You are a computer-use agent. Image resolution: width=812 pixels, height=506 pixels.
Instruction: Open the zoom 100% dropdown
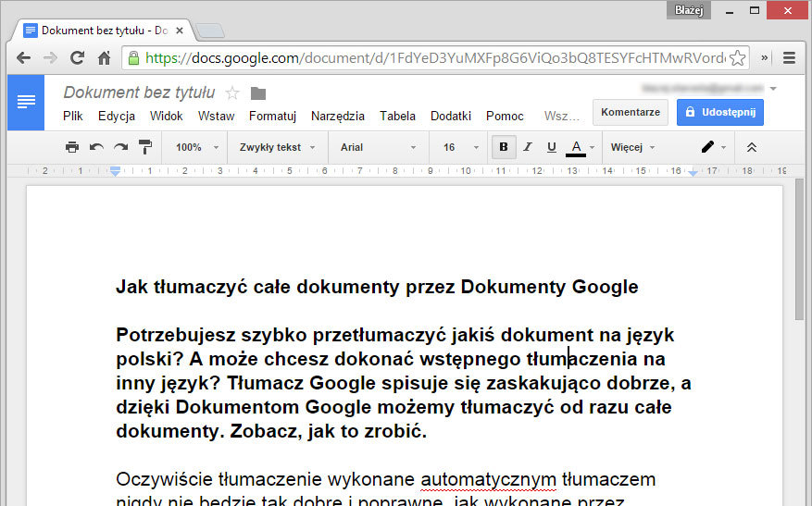(197, 147)
